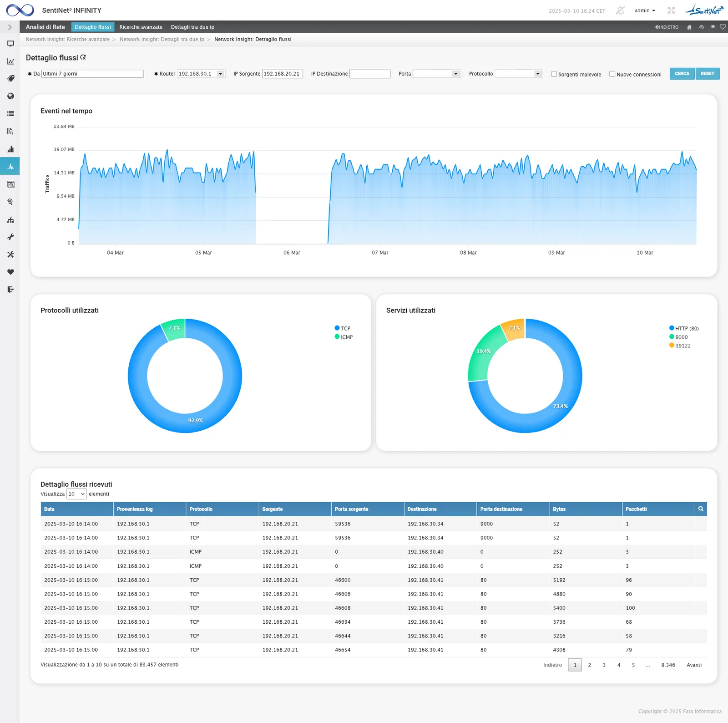Go to home via the house icon
This screenshot has width=728, height=723.
(x=689, y=27)
